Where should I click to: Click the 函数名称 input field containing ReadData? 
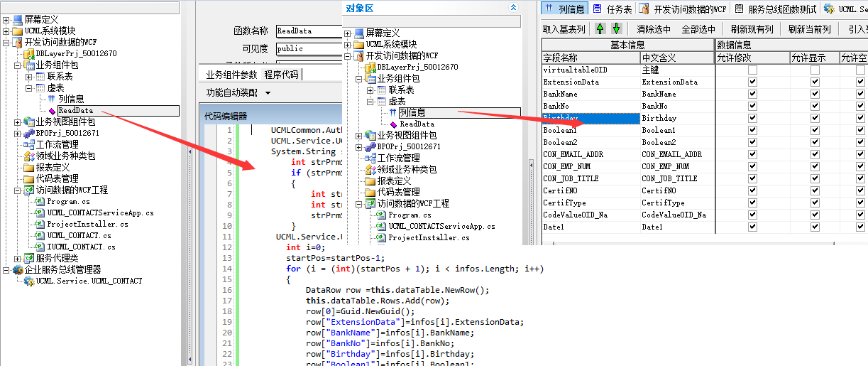pos(308,31)
